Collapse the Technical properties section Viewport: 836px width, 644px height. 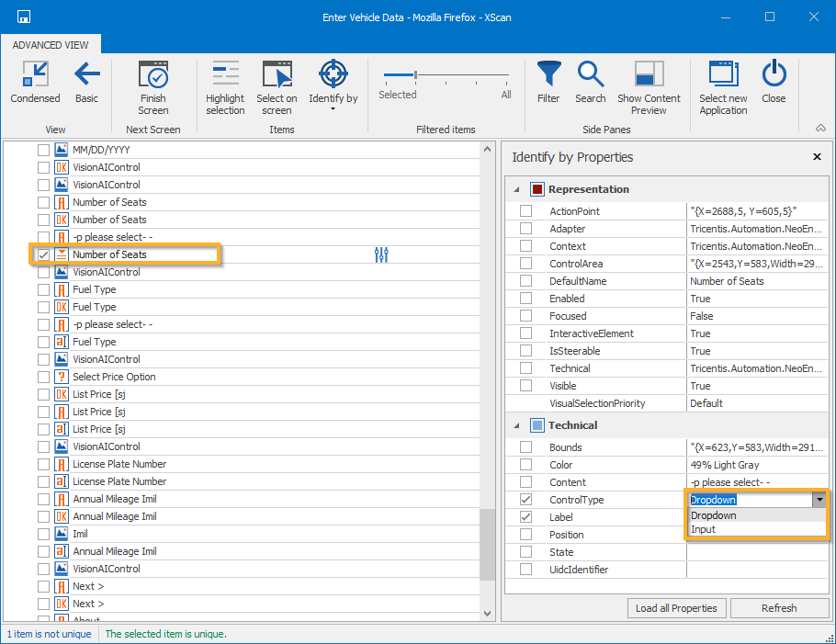[515, 425]
